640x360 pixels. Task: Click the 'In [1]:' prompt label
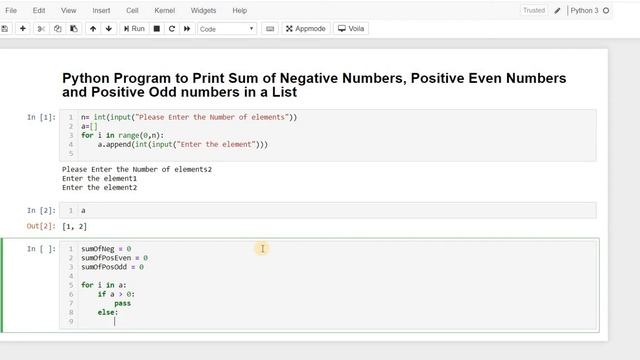(41, 118)
